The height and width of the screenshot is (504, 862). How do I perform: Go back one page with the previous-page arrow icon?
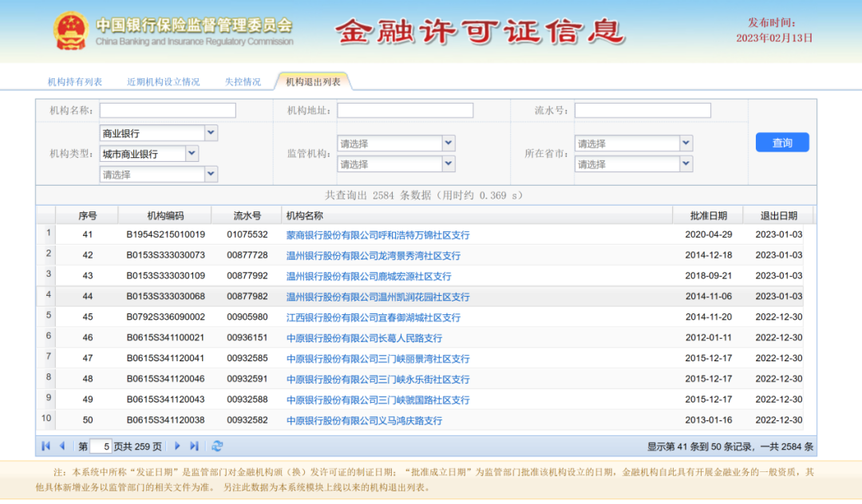point(63,445)
